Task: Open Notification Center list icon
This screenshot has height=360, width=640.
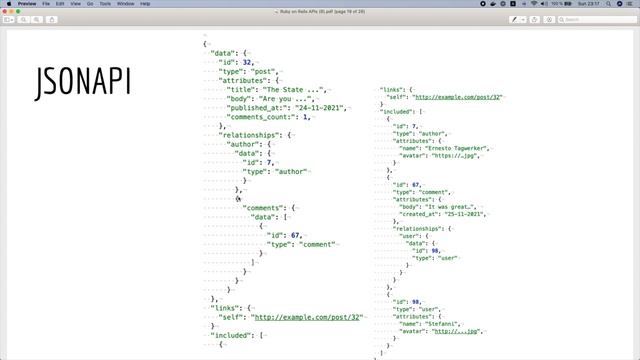Action: 629,4
